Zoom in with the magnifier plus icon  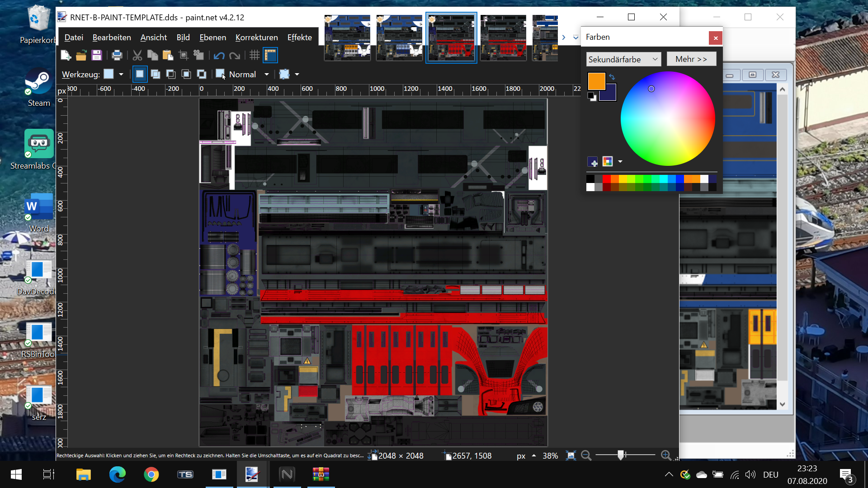coord(665,455)
